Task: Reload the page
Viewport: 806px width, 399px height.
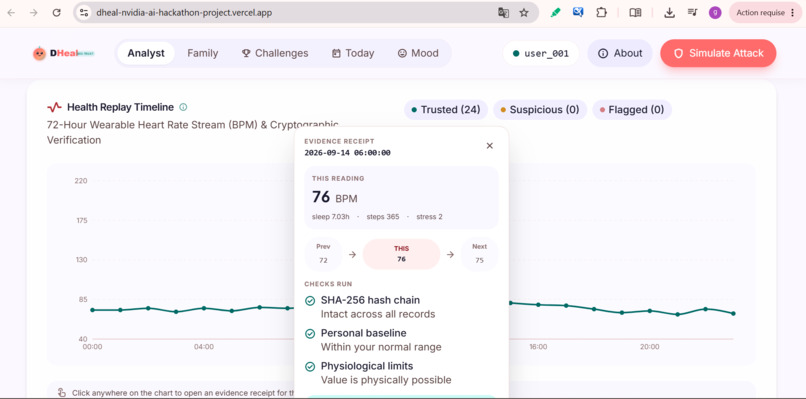Action: pyautogui.click(x=57, y=13)
